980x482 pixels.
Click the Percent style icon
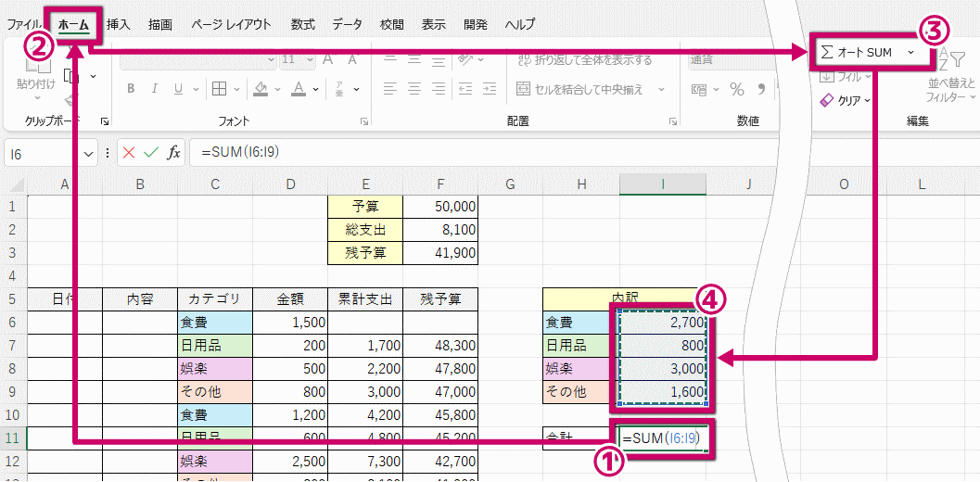[x=737, y=89]
